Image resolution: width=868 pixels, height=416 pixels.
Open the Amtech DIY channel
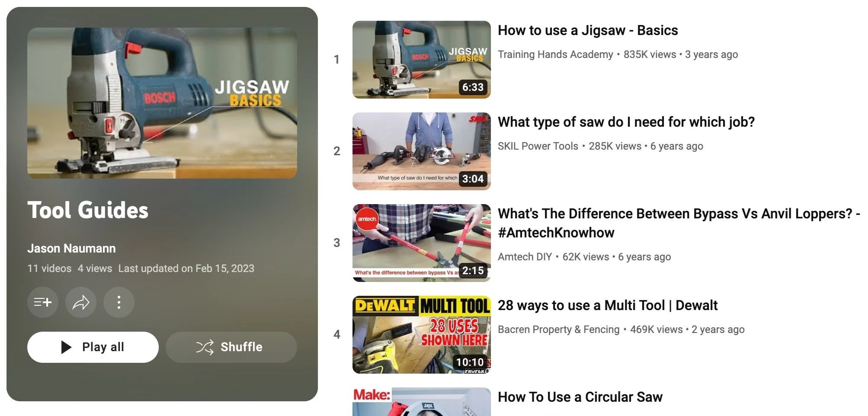(x=525, y=257)
